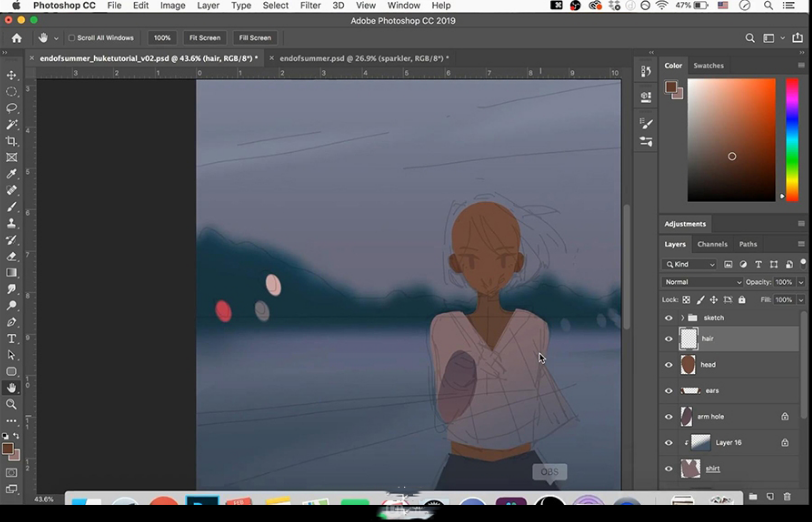Viewport: 812px width, 522px height.
Task: Click the delete layer trash icon
Action: pos(789,497)
